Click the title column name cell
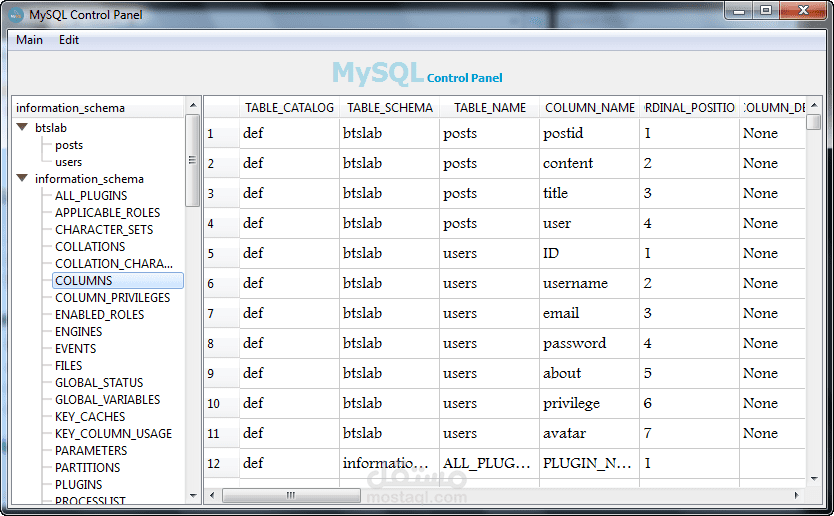The image size is (834, 516). [590, 193]
